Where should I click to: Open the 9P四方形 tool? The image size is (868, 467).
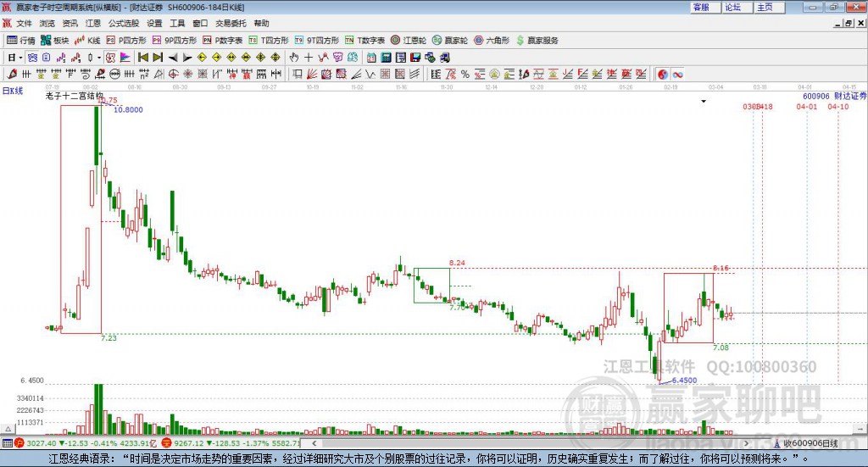[x=175, y=41]
